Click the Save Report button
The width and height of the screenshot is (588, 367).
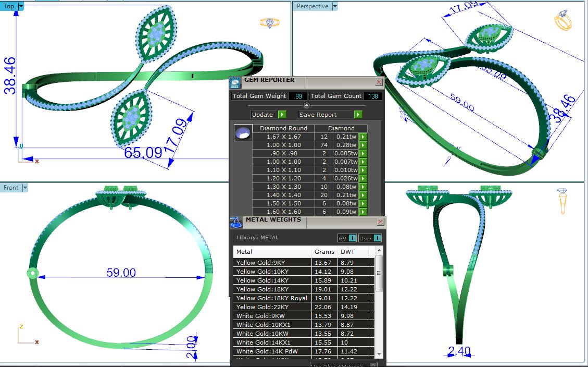coord(330,115)
